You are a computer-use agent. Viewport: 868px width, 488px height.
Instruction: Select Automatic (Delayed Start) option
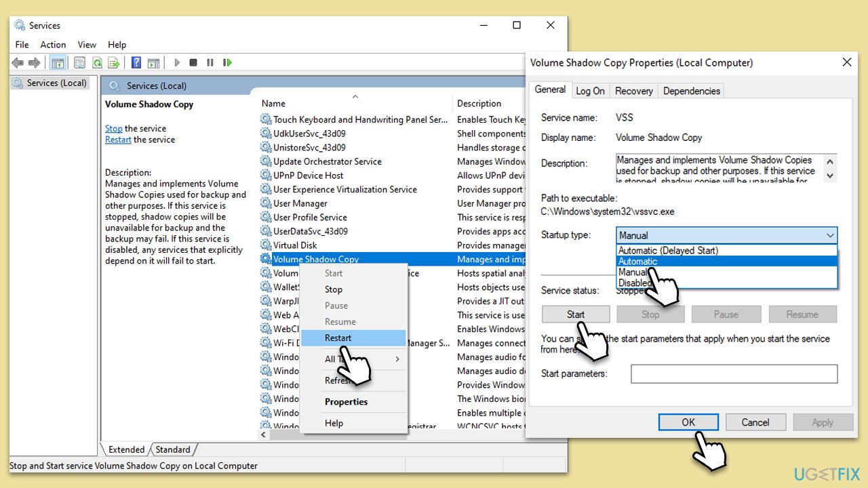[727, 251]
